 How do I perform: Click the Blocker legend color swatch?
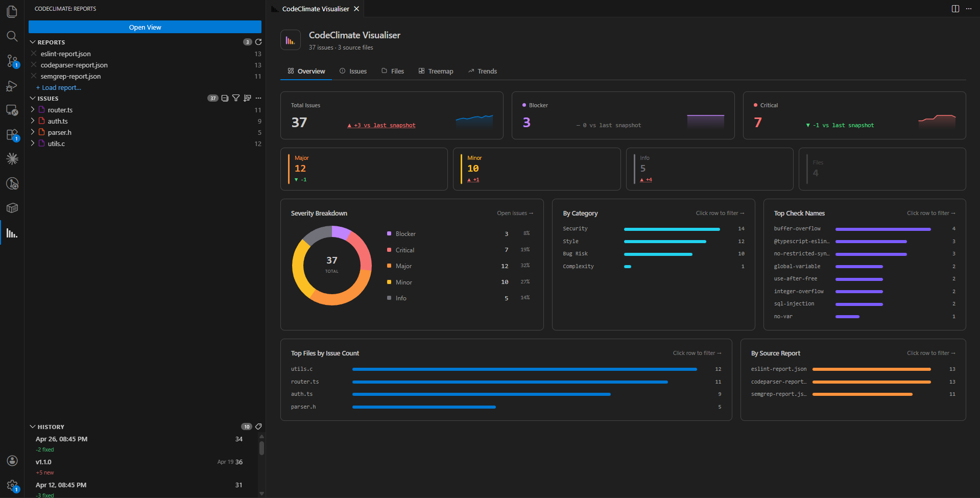389,233
